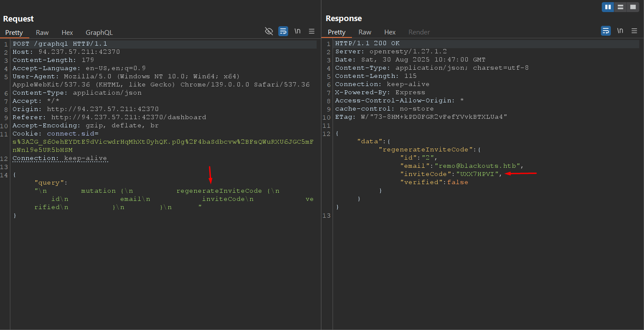Switch to Request Hex tab
Viewport: 644px width, 330px height.
click(x=67, y=33)
